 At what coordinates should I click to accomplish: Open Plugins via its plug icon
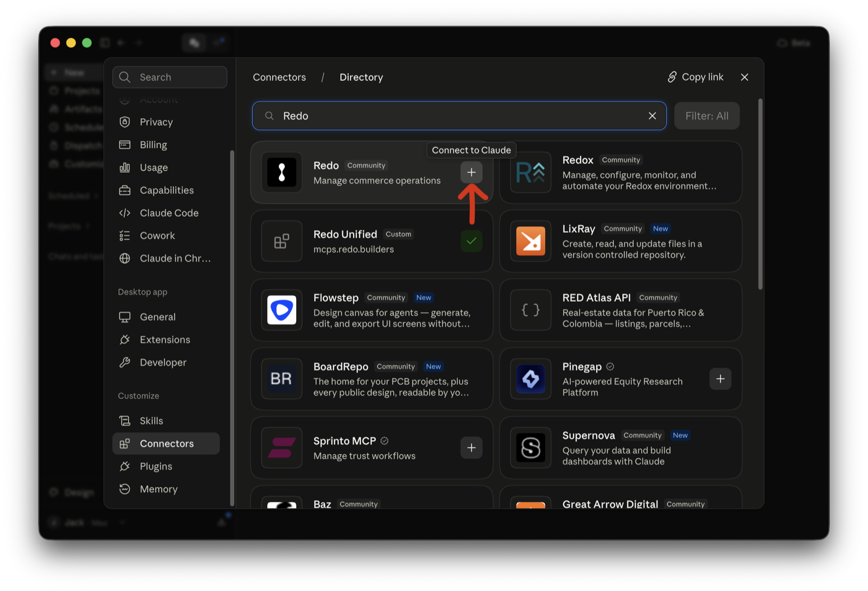pyautogui.click(x=125, y=467)
